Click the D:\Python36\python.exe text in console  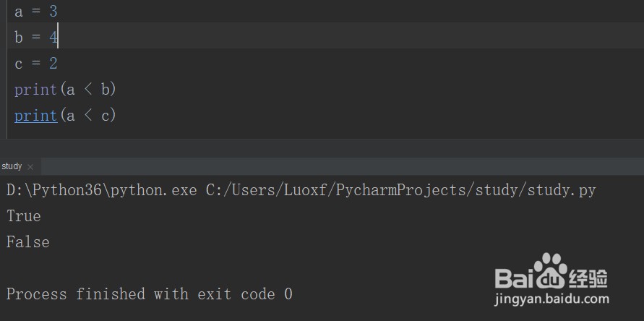[102, 190]
